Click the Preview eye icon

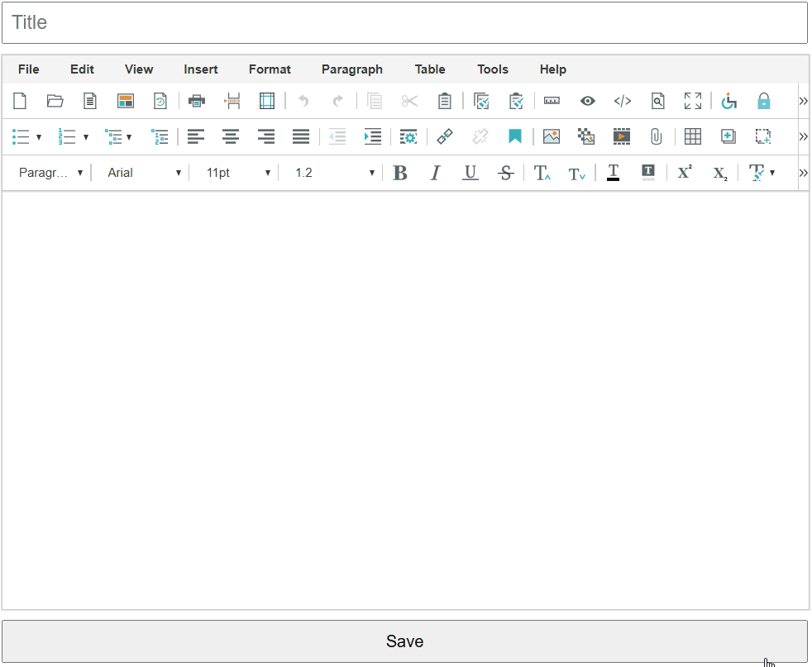(x=587, y=101)
